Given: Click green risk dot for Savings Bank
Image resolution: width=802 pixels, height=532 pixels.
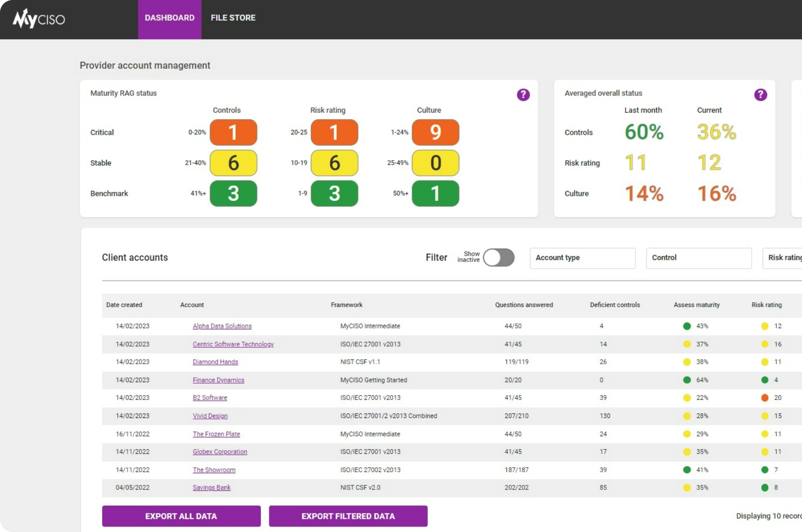Looking at the screenshot, I should (765, 488).
